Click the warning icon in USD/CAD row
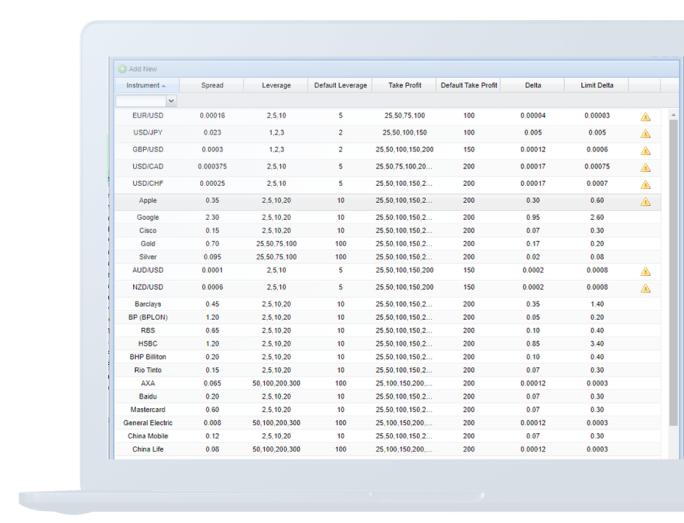 [x=646, y=167]
